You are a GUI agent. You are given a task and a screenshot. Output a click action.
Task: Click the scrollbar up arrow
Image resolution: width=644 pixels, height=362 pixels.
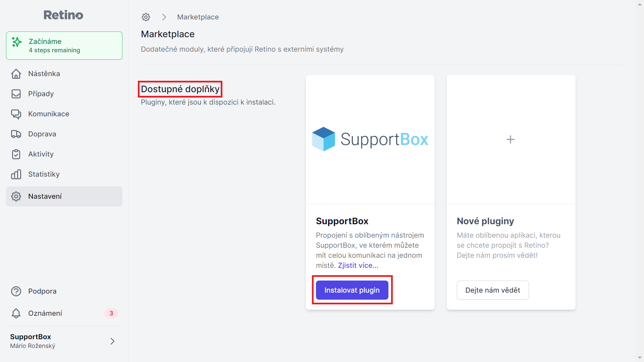[x=640, y=4]
